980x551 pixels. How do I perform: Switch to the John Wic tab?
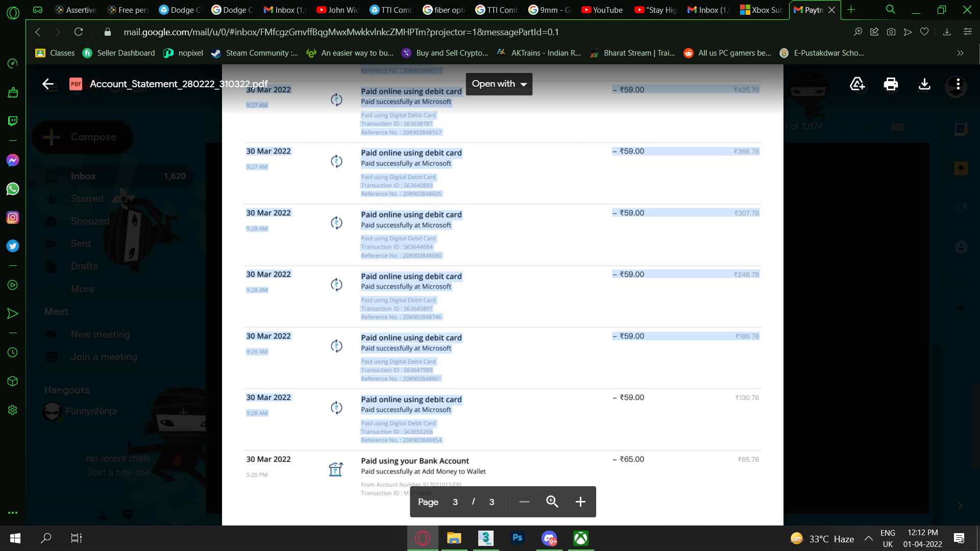[x=338, y=10]
